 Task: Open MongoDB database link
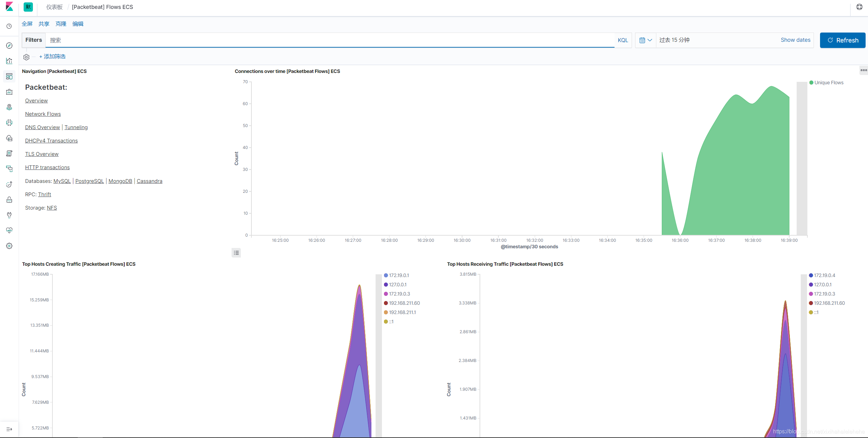(x=120, y=181)
